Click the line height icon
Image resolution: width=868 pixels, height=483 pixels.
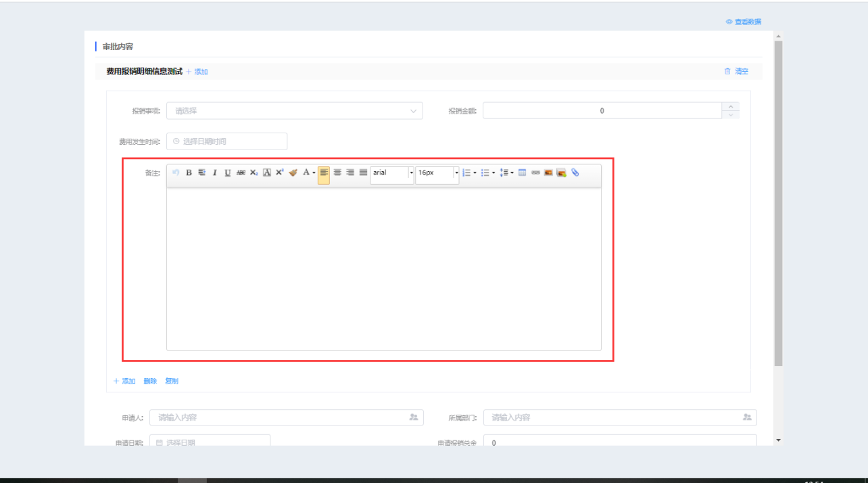(x=504, y=172)
